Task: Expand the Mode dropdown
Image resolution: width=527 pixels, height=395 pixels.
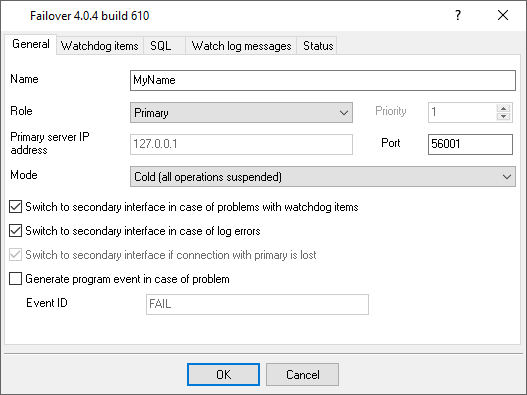Action: point(323,176)
